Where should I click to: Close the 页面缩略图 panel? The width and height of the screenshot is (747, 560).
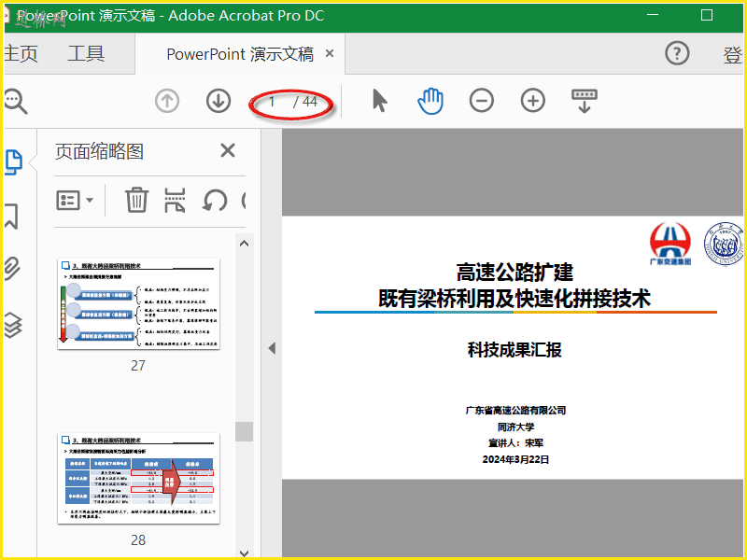pyautogui.click(x=228, y=150)
